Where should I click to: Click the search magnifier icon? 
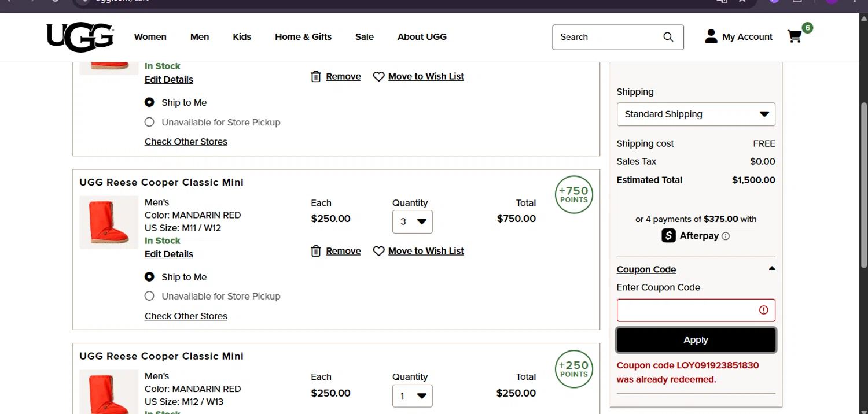(668, 37)
